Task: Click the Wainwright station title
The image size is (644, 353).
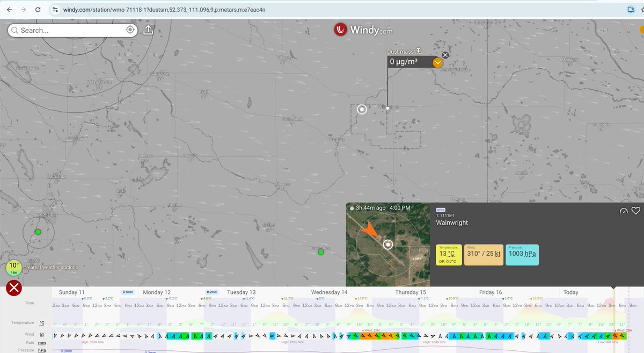Action: click(452, 222)
